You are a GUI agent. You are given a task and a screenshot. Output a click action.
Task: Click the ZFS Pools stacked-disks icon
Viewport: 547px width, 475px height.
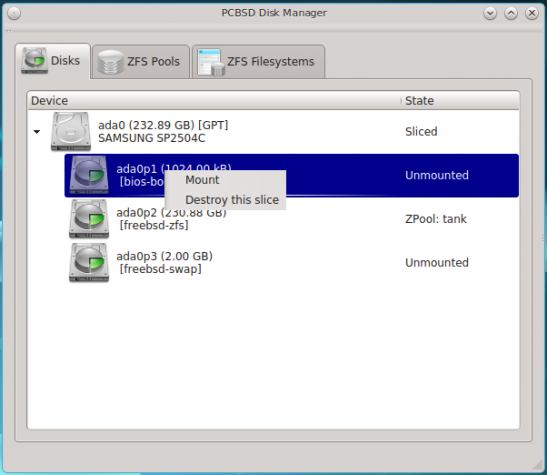click(x=111, y=62)
